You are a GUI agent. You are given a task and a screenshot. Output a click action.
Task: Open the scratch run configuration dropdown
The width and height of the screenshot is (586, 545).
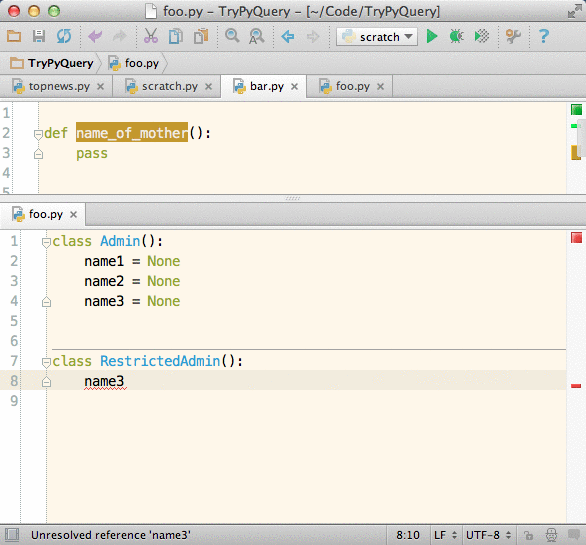click(x=377, y=37)
